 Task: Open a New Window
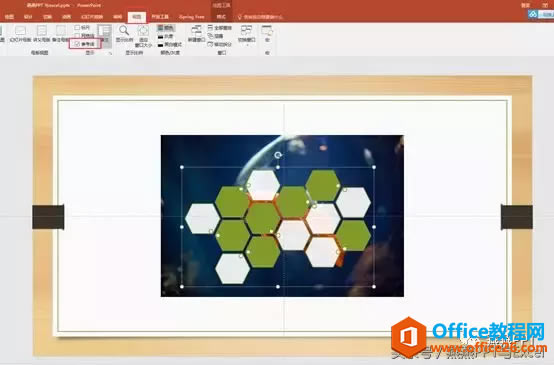coord(196,34)
